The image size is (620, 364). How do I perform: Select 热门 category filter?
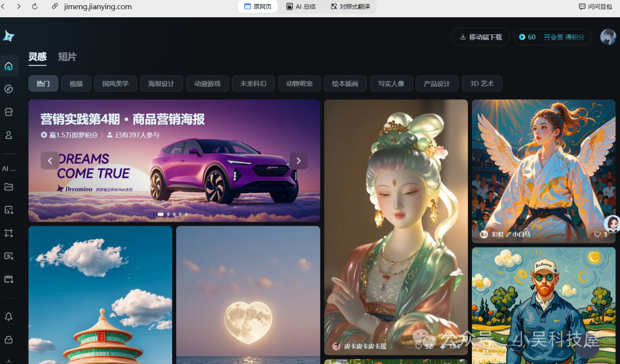43,83
